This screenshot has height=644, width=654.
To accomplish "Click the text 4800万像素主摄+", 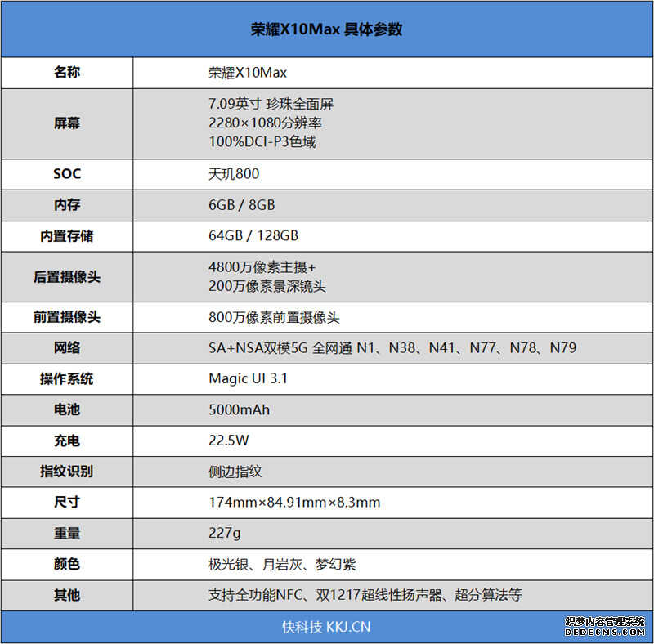I will (262, 267).
